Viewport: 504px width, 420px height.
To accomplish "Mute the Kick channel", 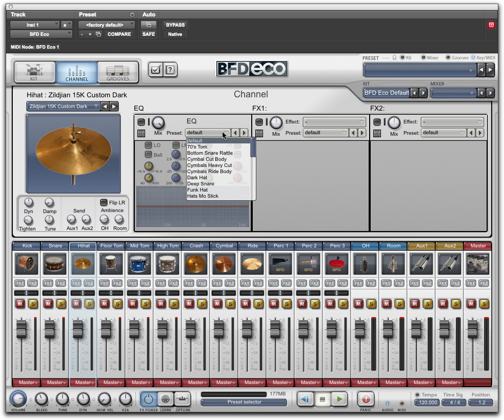I will pyautogui.click(x=20, y=304).
